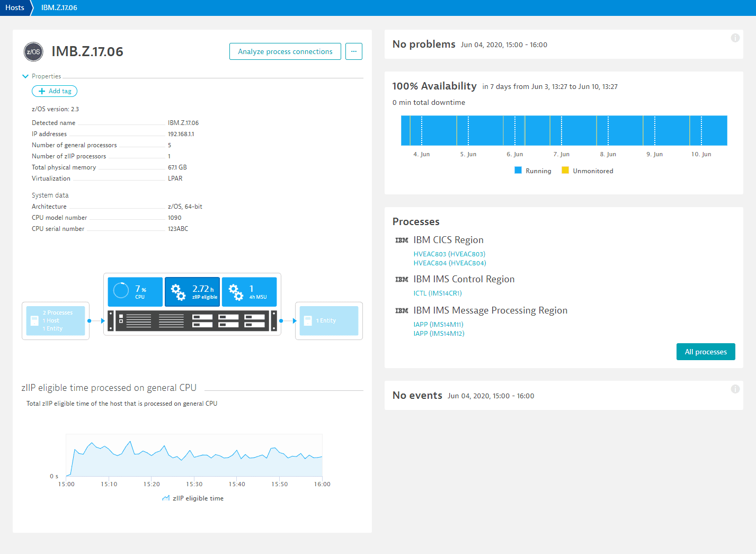The height and width of the screenshot is (554, 756).
Task: Click the 100% Availability heading
Action: coord(434,86)
